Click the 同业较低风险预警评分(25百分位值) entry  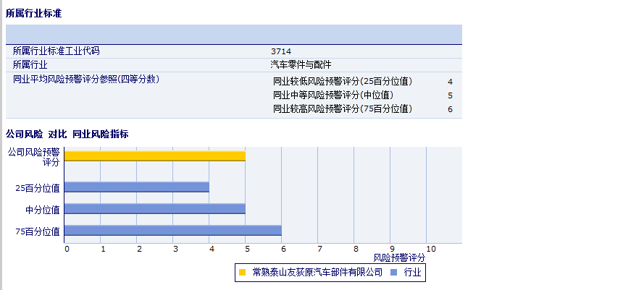point(343,82)
